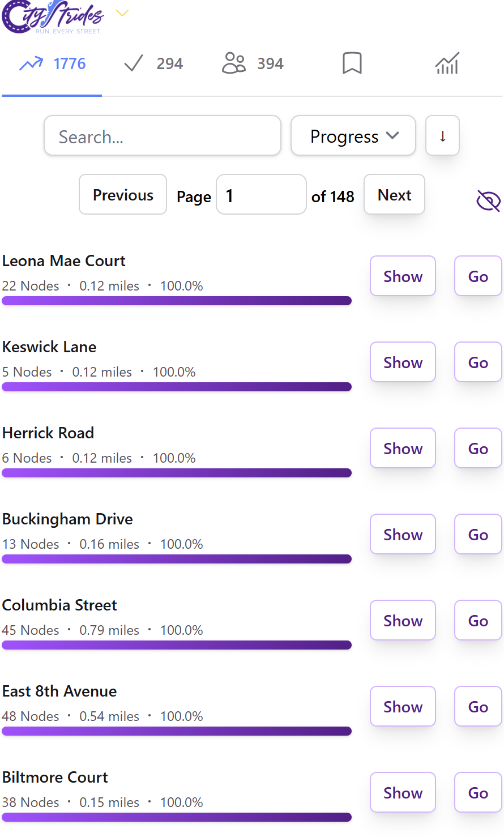Toggle the sort direction arrow button
504x837 pixels.
pyautogui.click(x=442, y=136)
